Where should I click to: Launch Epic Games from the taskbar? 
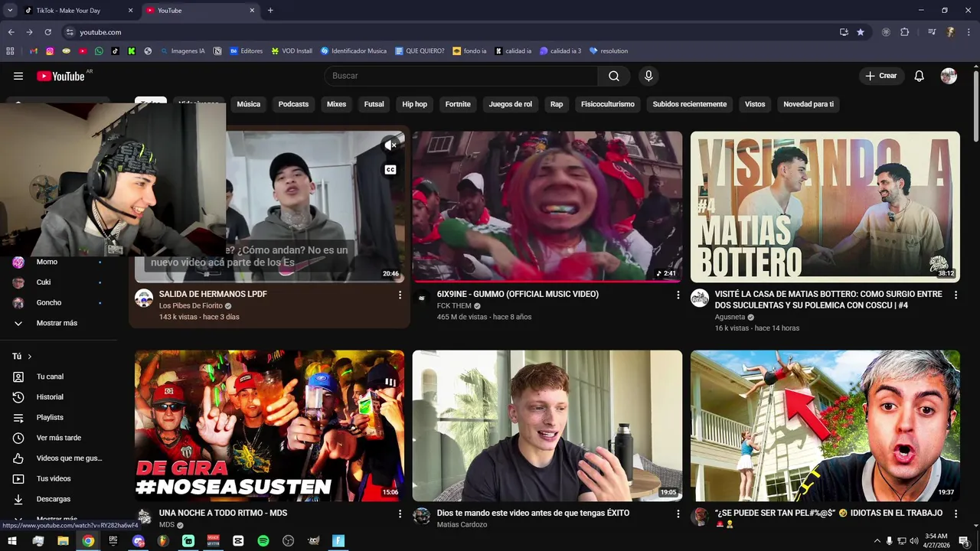click(113, 540)
